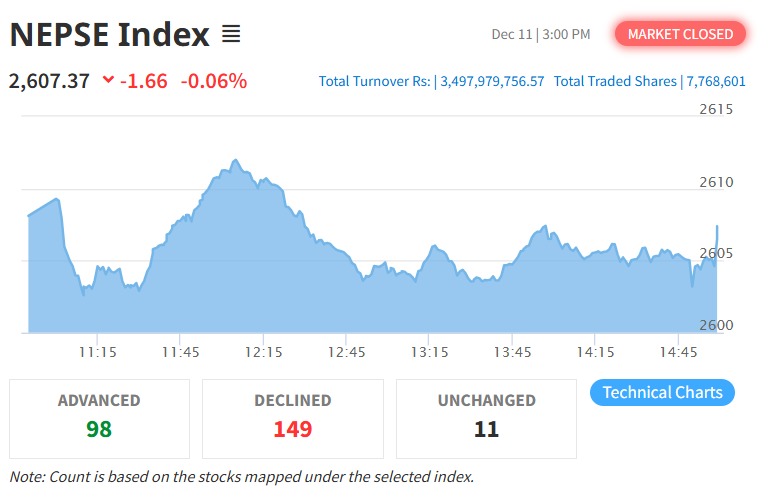757x500 pixels.
Task: Click the 13:45 label on time axis
Action: pos(513,352)
